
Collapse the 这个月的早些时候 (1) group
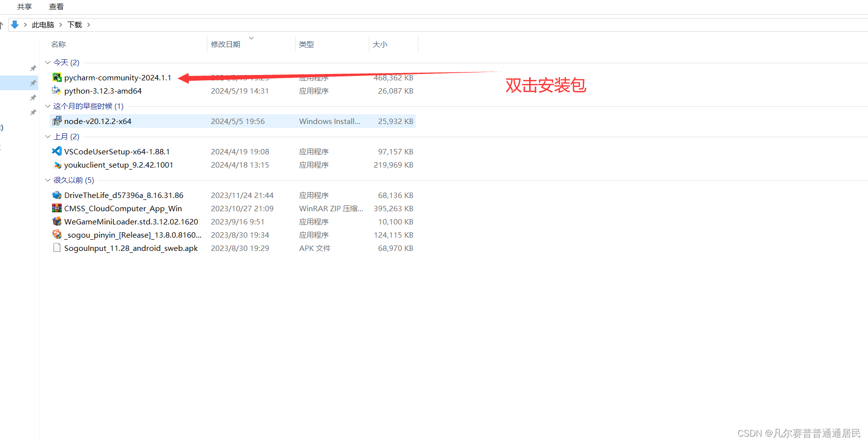coord(48,106)
